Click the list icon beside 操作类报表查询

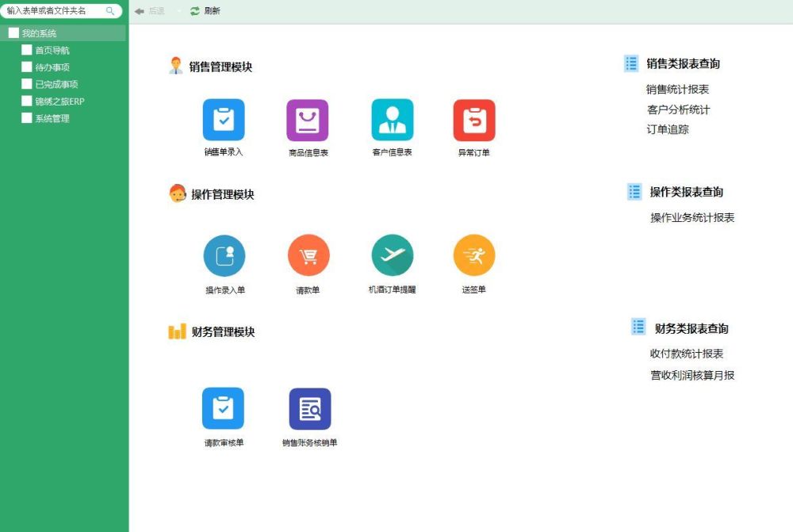point(634,192)
